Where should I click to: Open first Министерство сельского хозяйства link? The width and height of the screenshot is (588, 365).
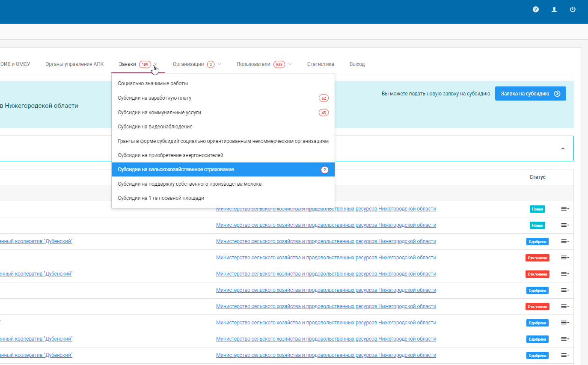click(326, 209)
